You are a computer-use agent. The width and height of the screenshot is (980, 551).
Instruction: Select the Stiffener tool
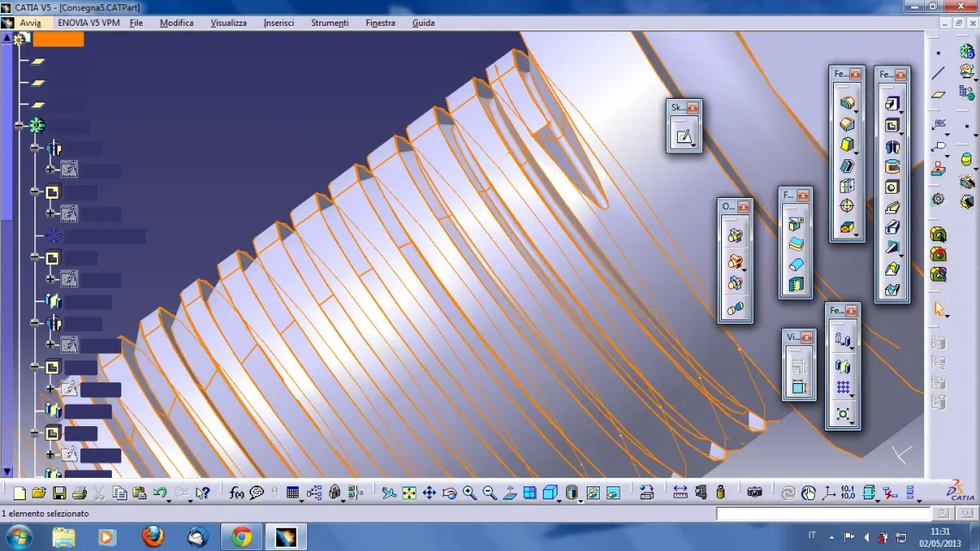tap(892, 248)
